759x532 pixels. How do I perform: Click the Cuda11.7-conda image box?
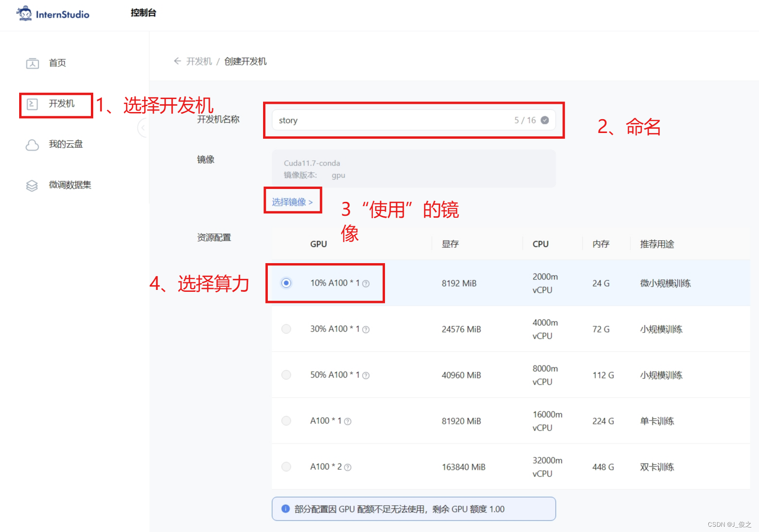(414, 169)
